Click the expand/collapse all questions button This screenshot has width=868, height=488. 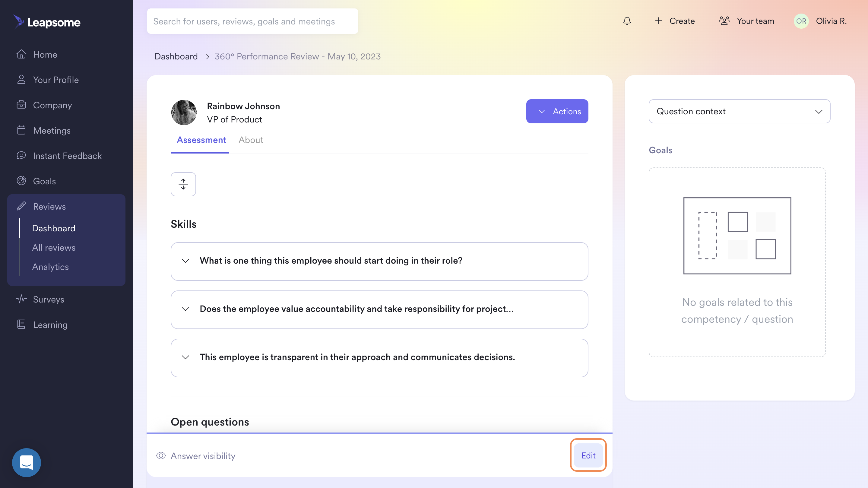coord(183,184)
